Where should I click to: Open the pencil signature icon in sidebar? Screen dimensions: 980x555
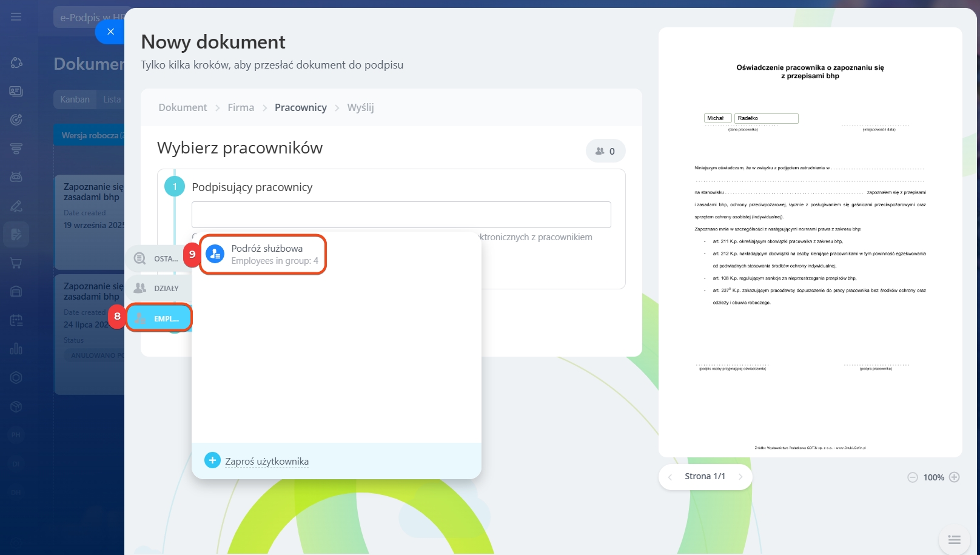coord(16,206)
